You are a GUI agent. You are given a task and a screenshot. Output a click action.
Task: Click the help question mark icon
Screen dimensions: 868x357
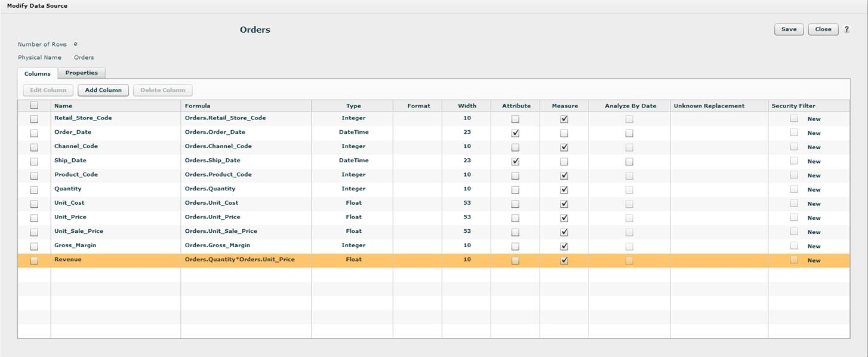(847, 29)
